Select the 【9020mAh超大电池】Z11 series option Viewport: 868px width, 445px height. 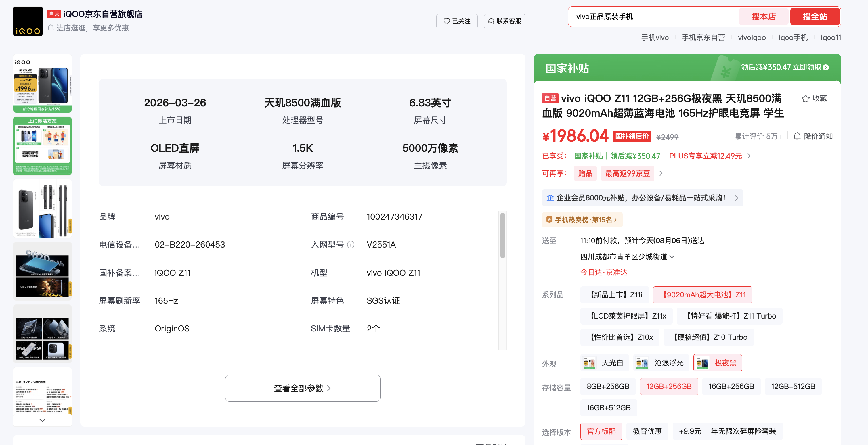[x=703, y=295]
